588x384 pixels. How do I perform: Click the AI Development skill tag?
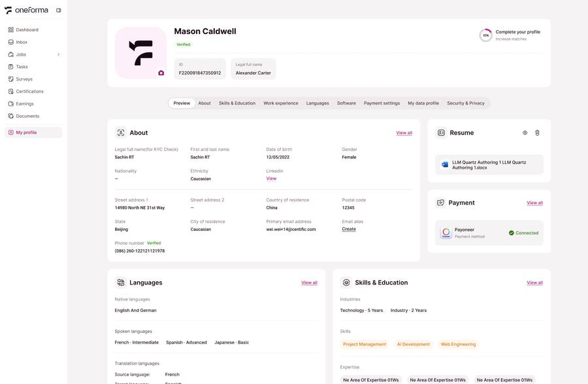pyautogui.click(x=414, y=344)
